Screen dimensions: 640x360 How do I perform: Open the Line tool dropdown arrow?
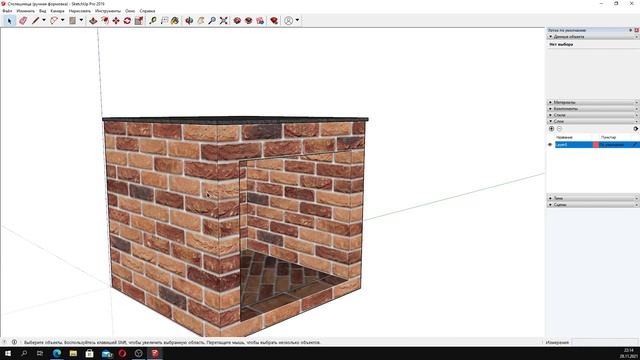click(x=44, y=20)
